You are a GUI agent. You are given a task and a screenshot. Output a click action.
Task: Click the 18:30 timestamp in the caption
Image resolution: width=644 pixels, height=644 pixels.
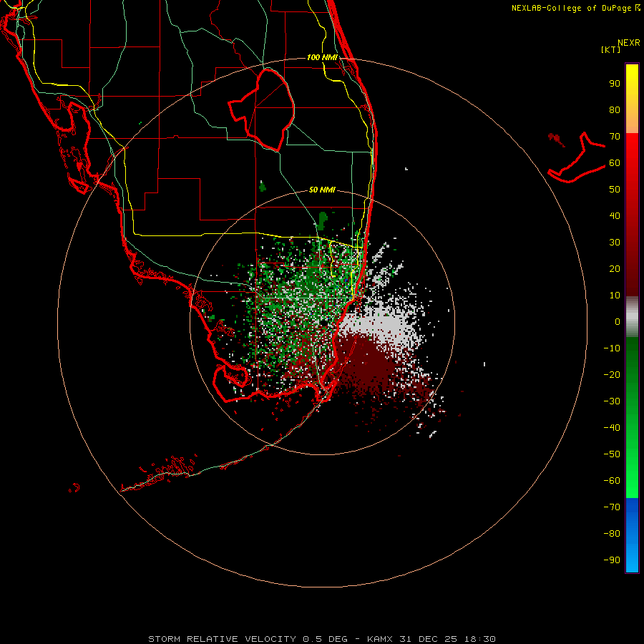click(x=481, y=639)
